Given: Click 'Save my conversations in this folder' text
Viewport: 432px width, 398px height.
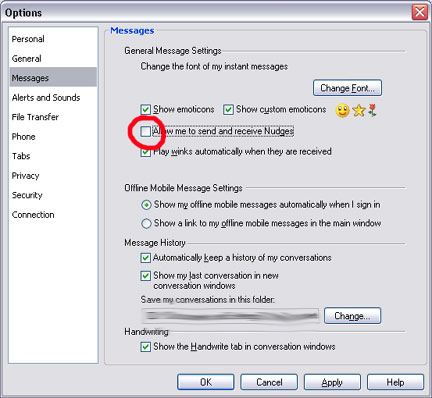Looking at the screenshot, I should coord(208,300).
